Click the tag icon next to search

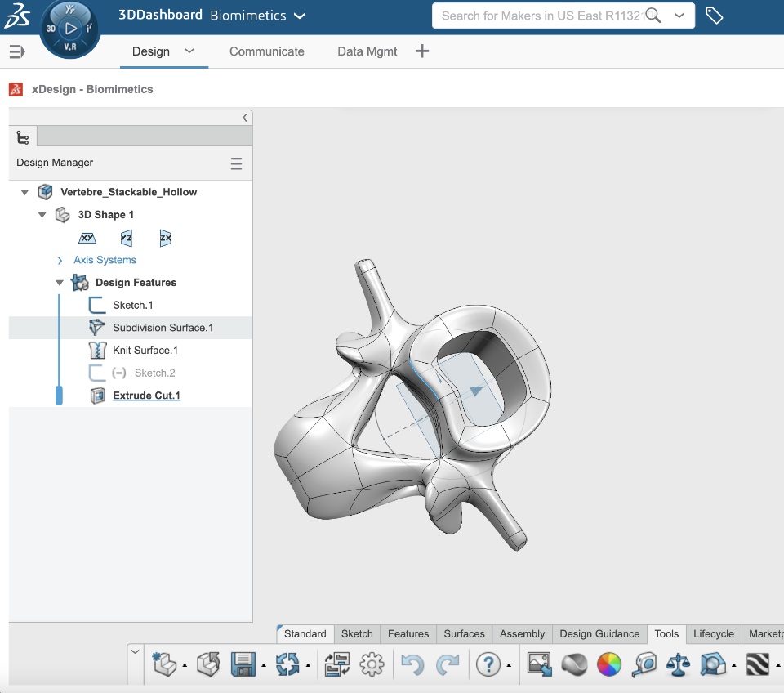tap(714, 16)
